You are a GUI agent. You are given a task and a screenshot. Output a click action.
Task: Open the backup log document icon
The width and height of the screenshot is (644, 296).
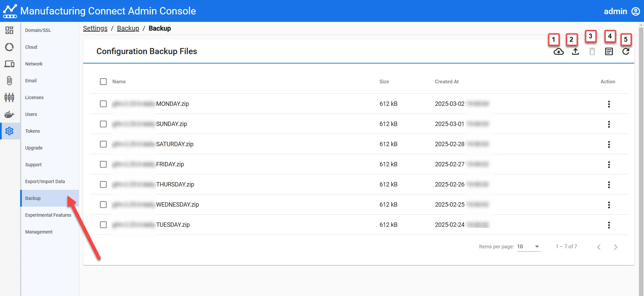point(609,52)
